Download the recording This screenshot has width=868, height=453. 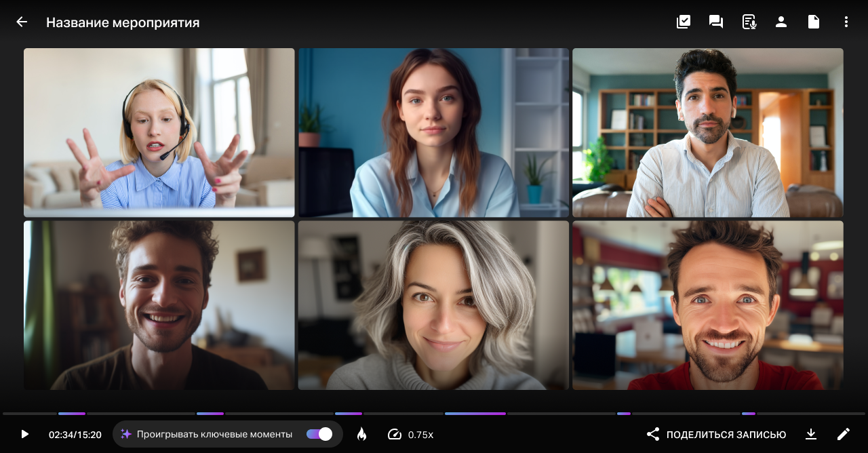click(810, 434)
